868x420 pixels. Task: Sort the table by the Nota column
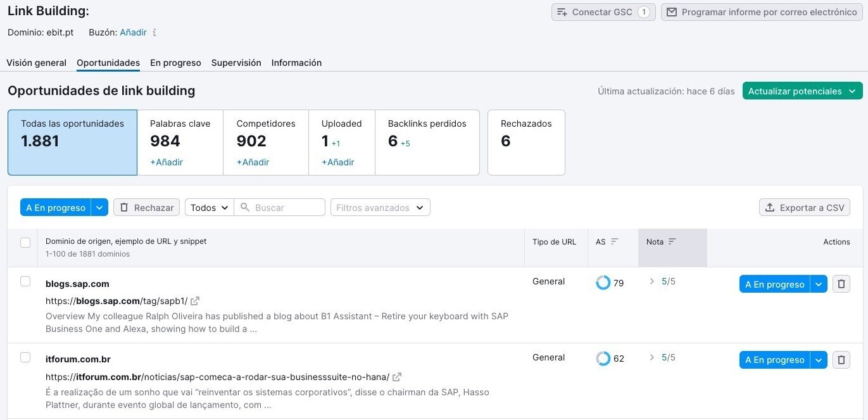[x=674, y=241]
